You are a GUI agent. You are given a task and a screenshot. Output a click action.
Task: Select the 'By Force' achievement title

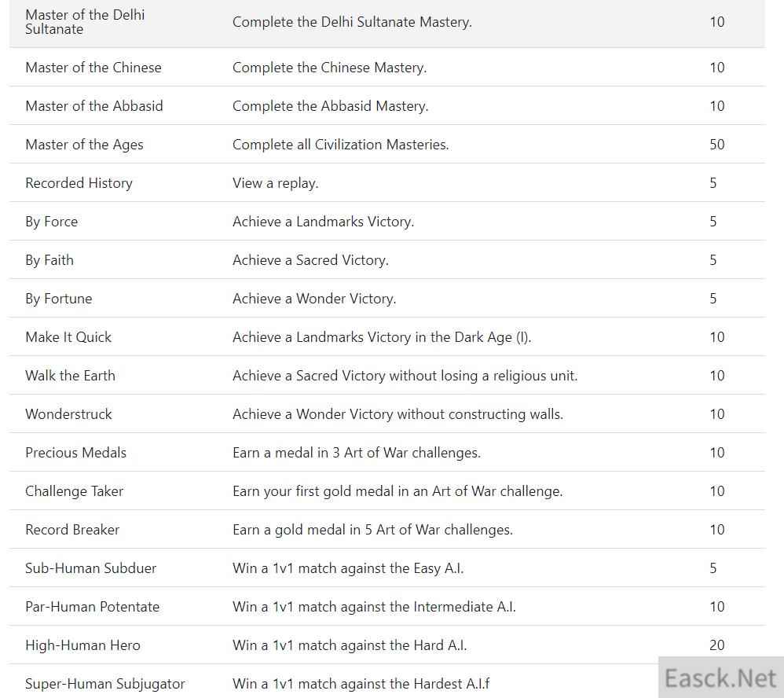pyautogui.click(x=51, y=222)
